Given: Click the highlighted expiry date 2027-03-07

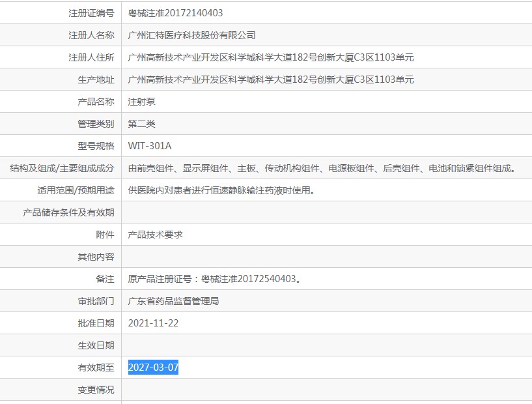Looking at the screenshot, I should (153, 368).
